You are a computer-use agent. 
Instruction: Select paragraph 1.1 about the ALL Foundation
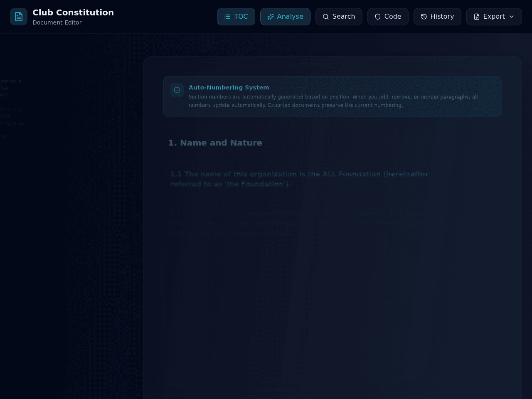point(299,179)
